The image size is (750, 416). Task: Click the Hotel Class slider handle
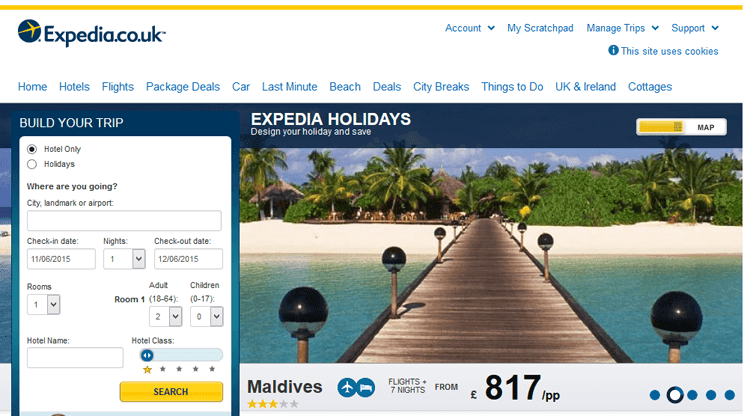click(147, 355)
